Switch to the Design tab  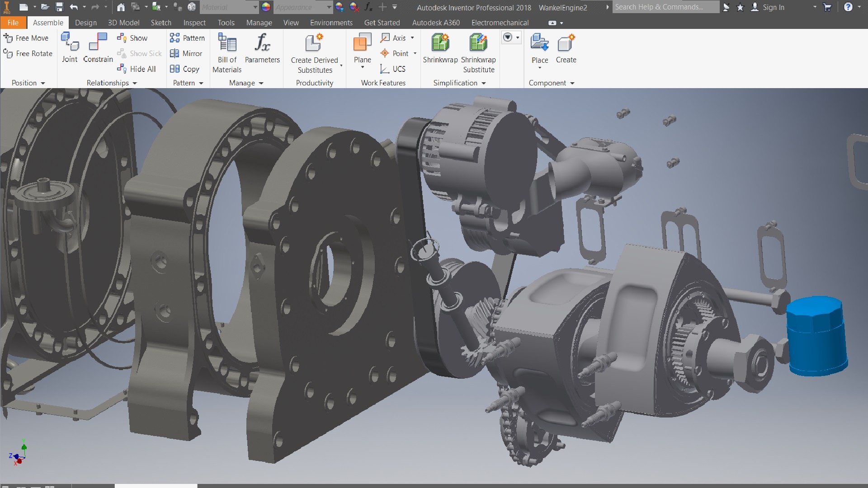85,23
